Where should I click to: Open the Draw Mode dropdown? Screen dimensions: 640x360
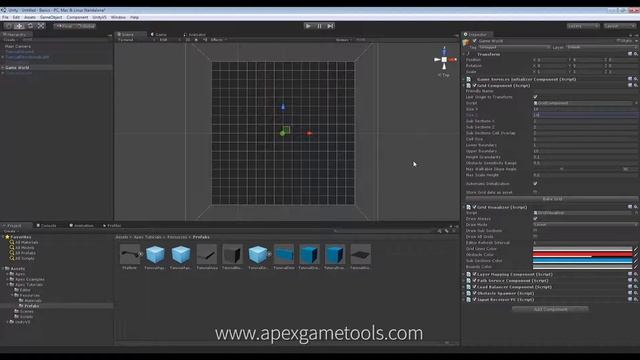585,224
